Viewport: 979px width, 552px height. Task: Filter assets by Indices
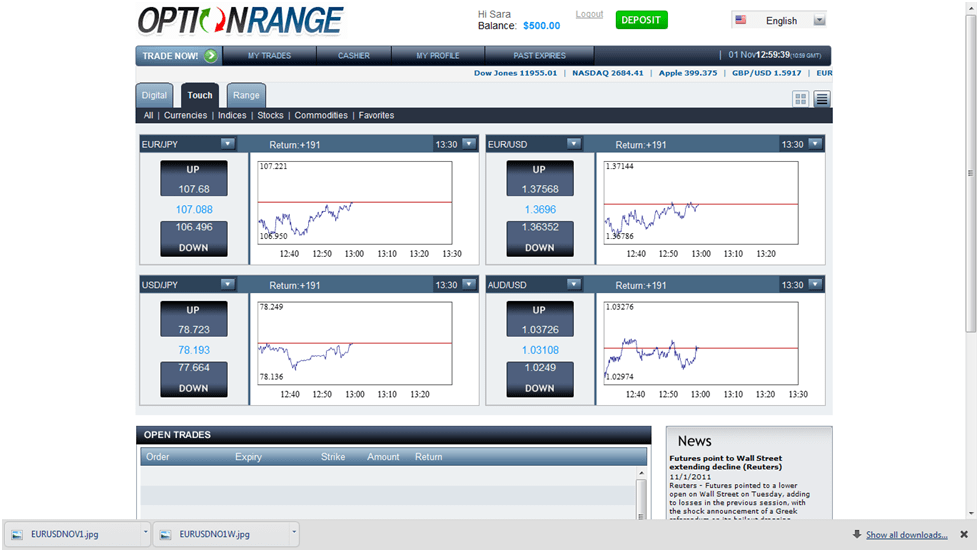(232, 116)
